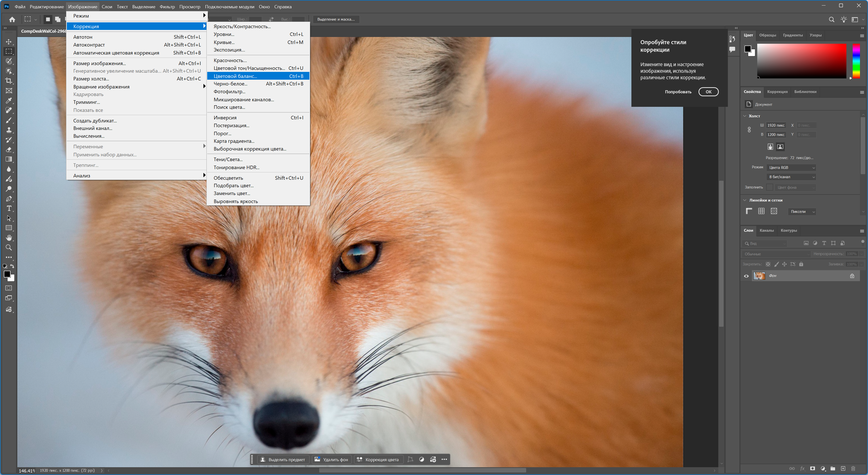868x475 pixels.
Task: Select the Hand tool
Action: tap(9, 238)
